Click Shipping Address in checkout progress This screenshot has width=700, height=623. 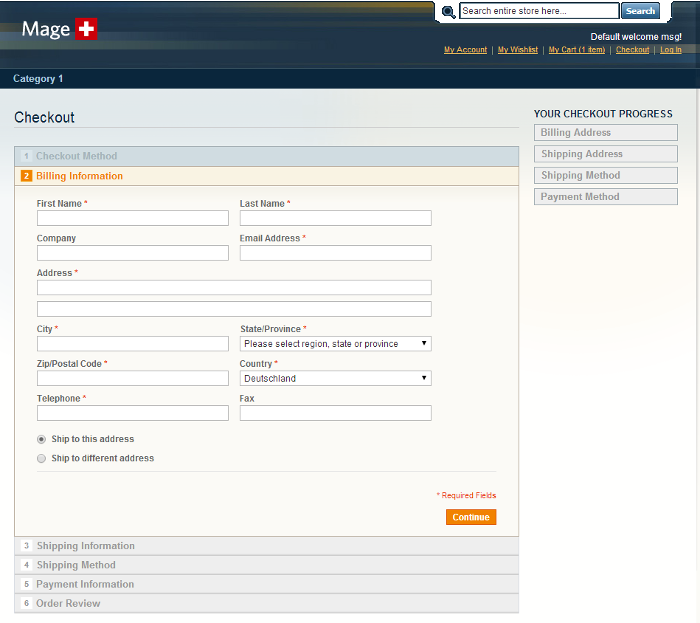coord(606,154)
